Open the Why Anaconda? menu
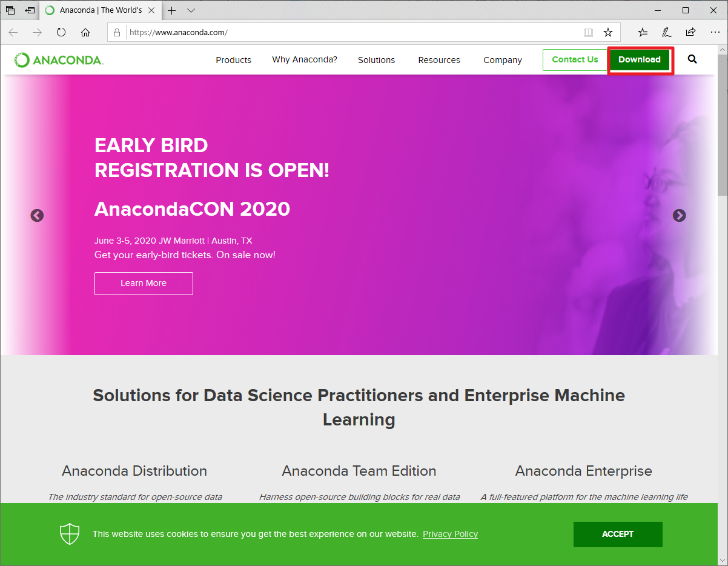 (305, 59)
